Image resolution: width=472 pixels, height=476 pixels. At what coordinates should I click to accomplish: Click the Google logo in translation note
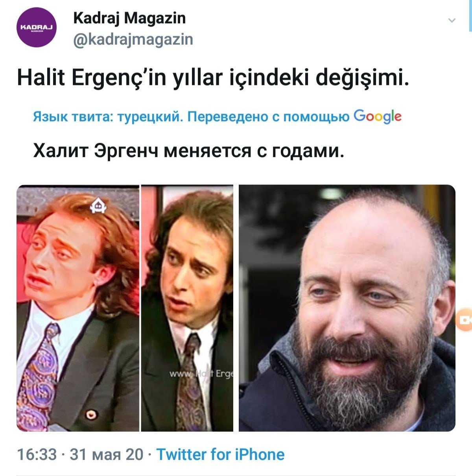(378, 116)
